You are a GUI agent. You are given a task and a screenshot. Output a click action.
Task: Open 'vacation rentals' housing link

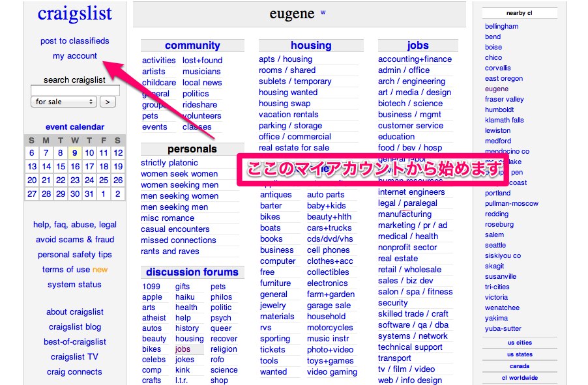pos(288,115)
